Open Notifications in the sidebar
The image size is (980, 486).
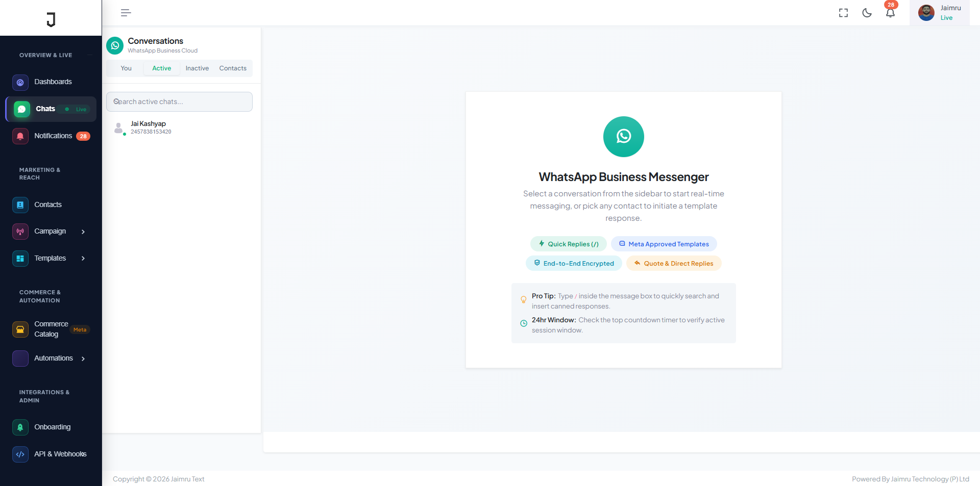pyautogui.click(x=51, y=136)
